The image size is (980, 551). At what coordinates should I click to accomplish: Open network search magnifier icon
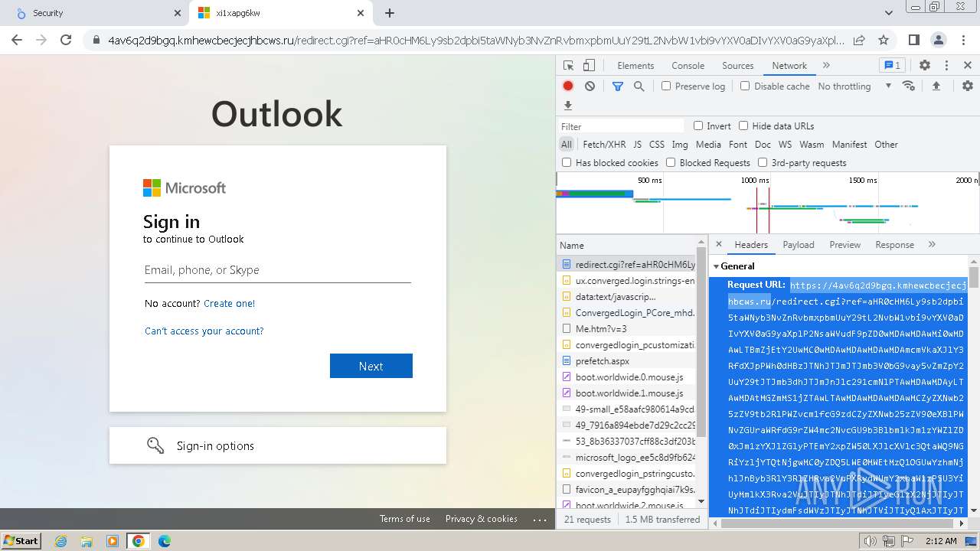click(x=639, y=86)
